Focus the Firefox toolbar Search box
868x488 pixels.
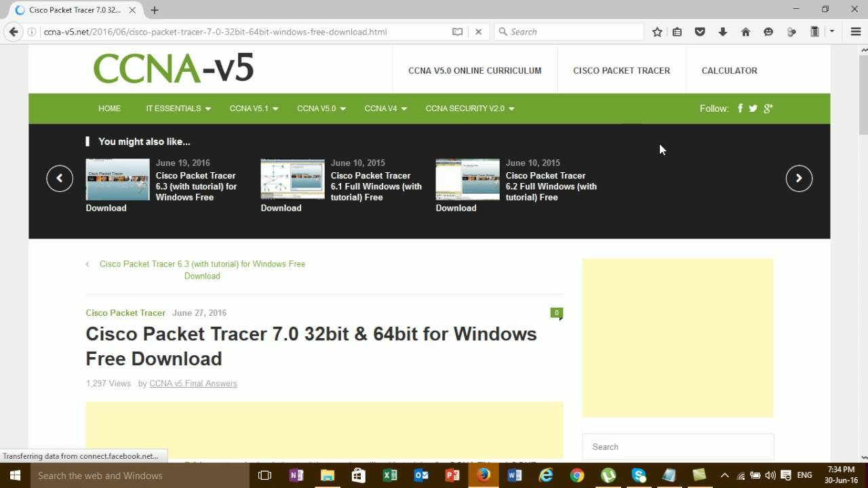[x=568, y=32]
